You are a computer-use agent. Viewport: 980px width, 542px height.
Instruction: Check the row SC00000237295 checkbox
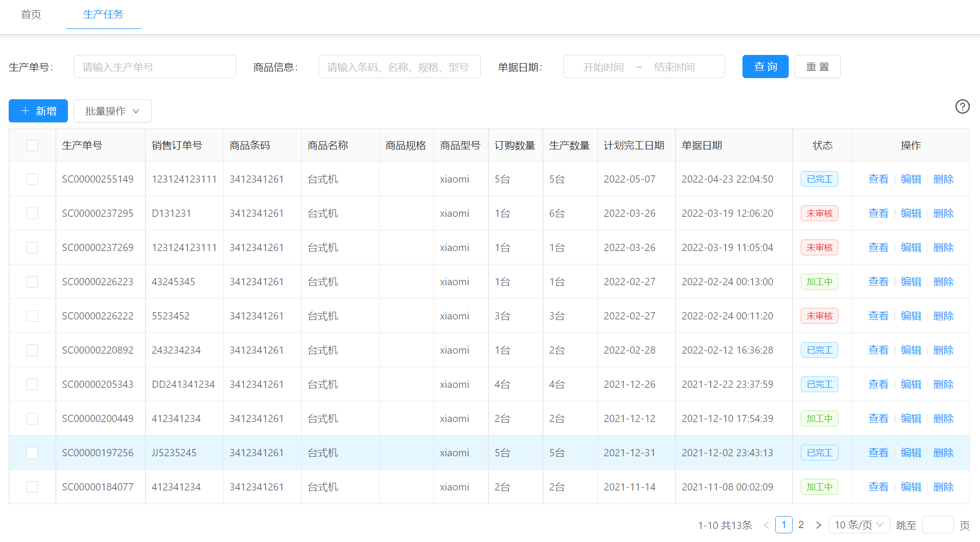coord(32,213)
